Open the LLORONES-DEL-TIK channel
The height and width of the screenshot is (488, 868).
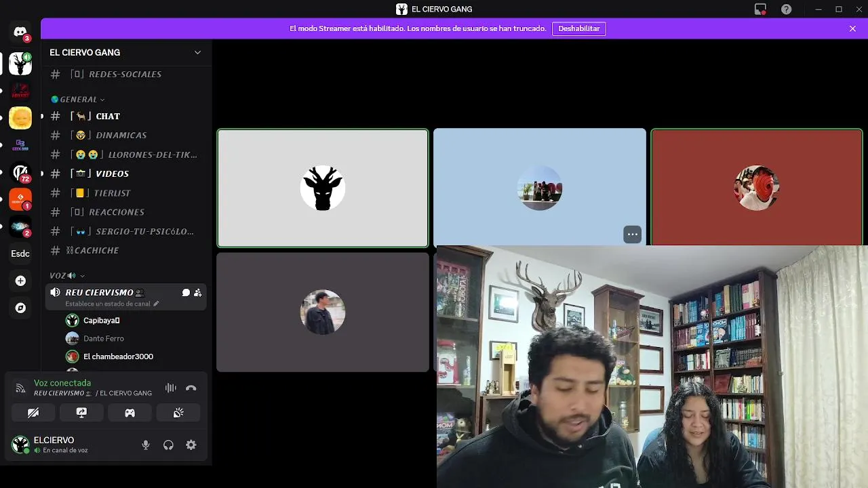pos(126,155)
